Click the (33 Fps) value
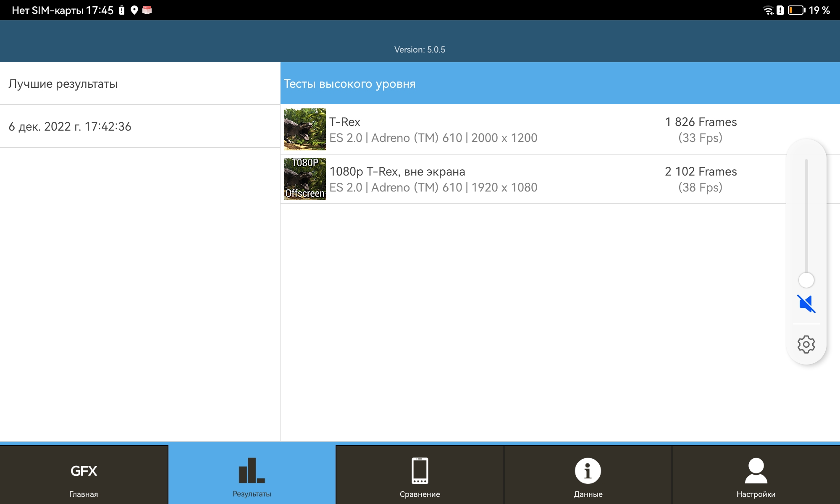 (701, 138)
